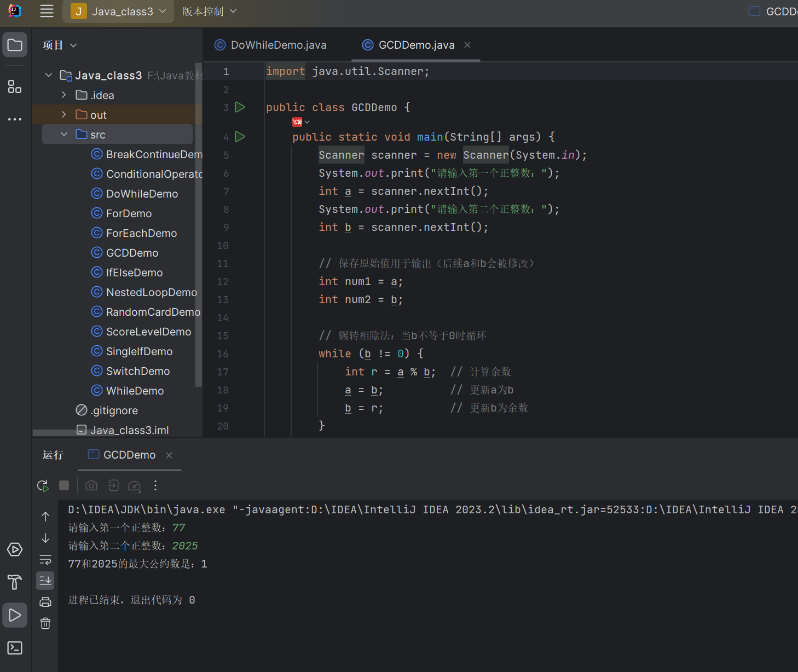This screenshot has height=672, width=798.
Task: Open the Run tool window icon
Action: coord(15,615)
